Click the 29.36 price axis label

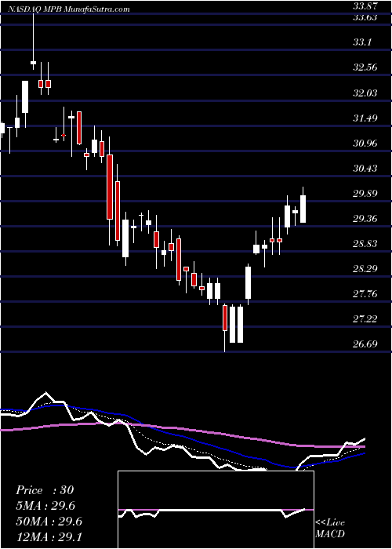(365, 219)
